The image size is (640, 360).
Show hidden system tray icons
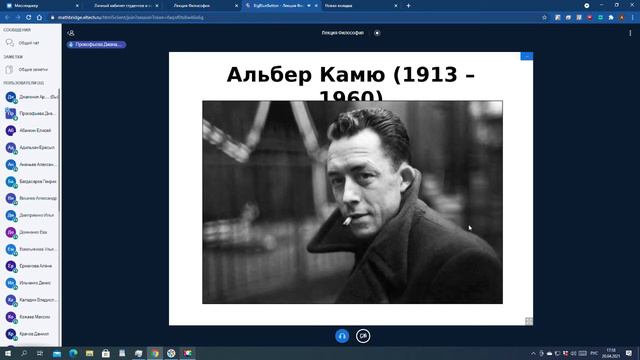pos(533,353)
